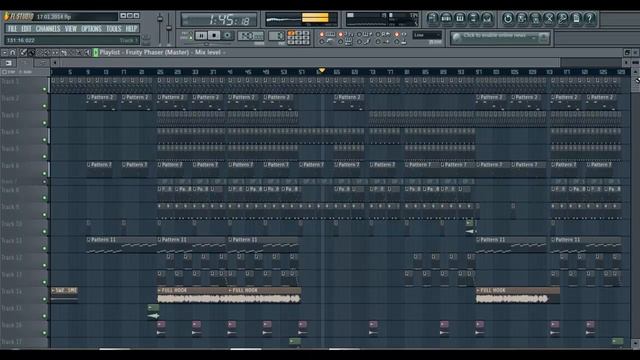The width and height of the screenshot is (640, 360).
Task: Select the playlist Delete tool
Action: pos(40,52)
